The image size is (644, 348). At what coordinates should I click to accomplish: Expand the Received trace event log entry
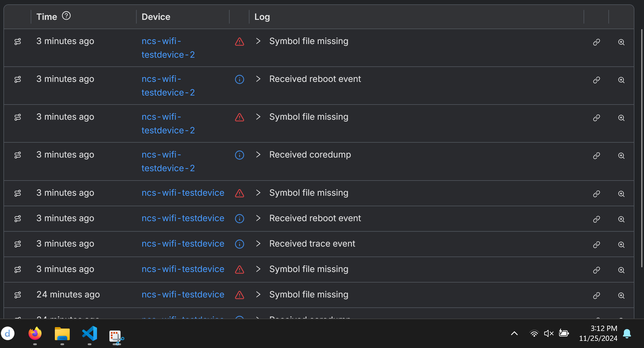[258, 243]
